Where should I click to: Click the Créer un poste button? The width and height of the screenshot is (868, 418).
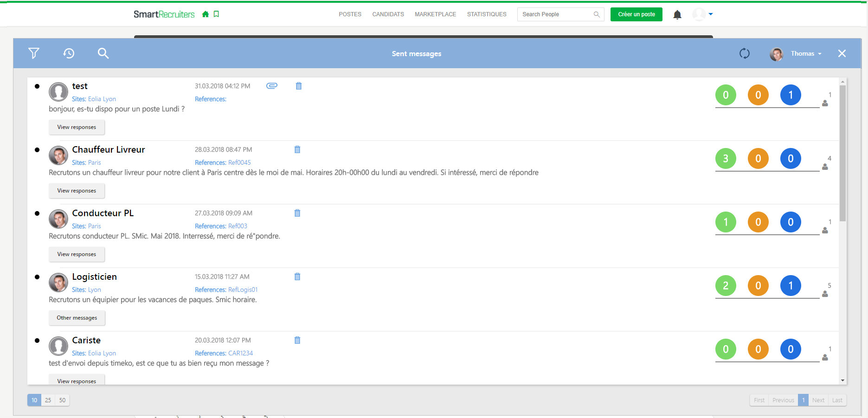click(636, 14)
